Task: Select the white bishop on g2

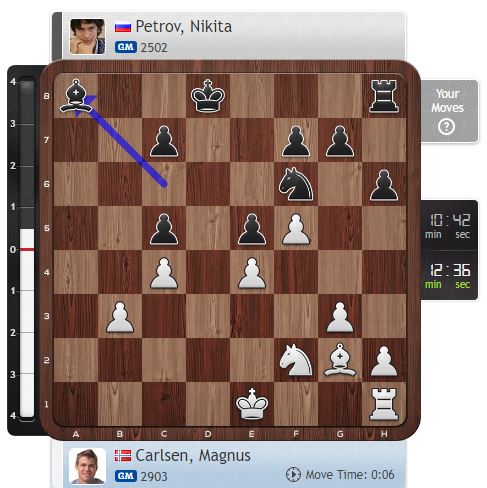Action: pyautogui.click(x=340, y=360)
